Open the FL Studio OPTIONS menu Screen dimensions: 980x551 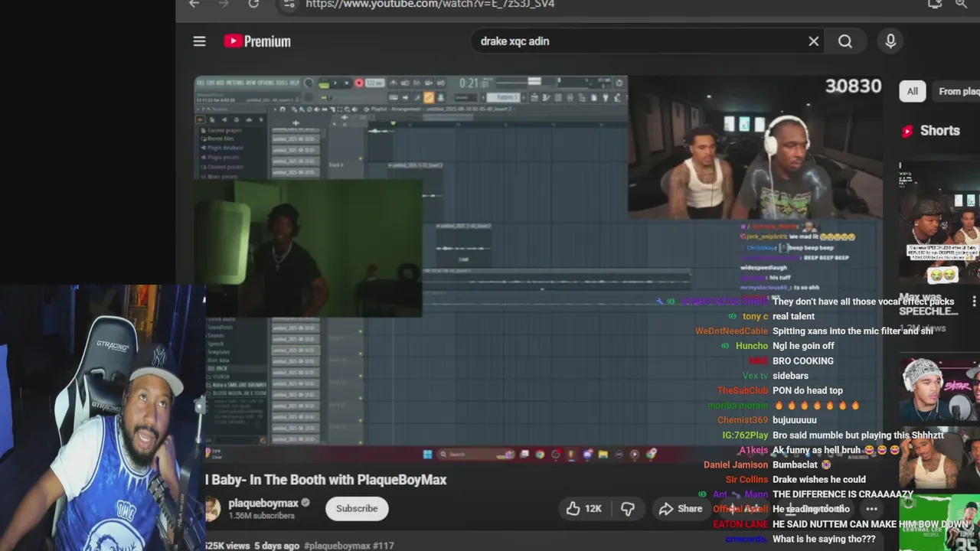266,83
